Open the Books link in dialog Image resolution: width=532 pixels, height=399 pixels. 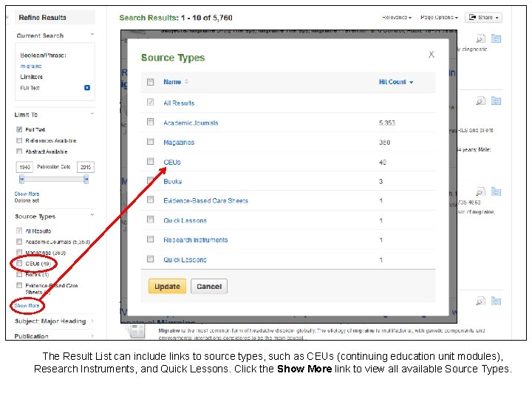(x=173, y=182)
